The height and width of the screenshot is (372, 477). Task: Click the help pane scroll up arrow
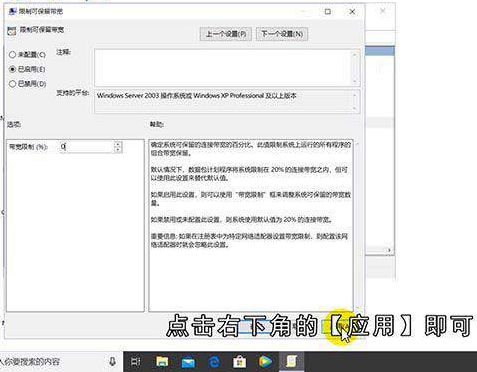[357, 144]
